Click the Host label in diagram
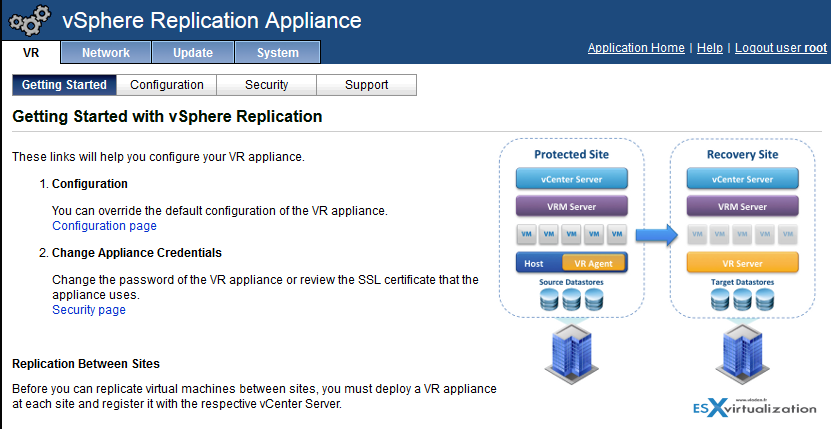831x429 pixels. [x=534, y=264]
